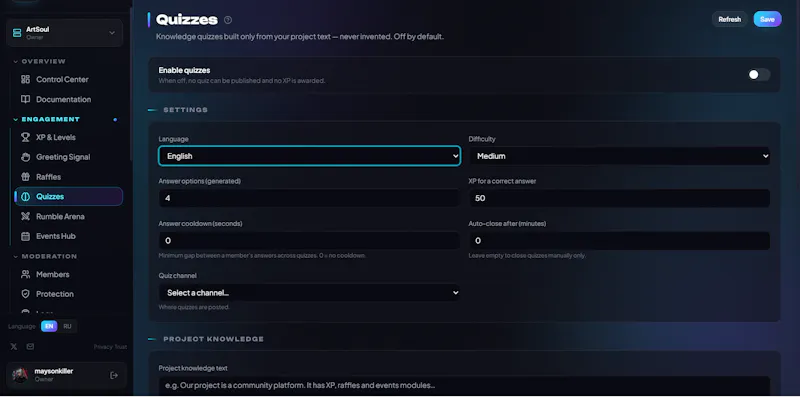Click the Quizzes sidebar icon

(x=25, y=197)
